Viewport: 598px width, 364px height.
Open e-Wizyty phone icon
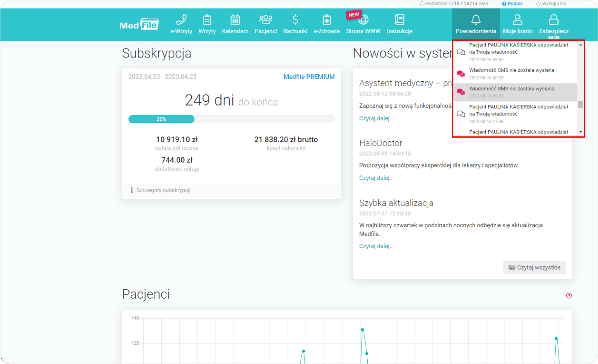click(181, 19)
